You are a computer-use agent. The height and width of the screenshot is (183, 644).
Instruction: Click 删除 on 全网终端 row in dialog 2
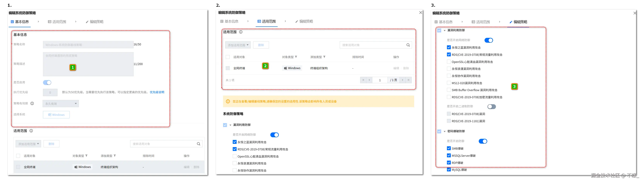tap(406, 68)
